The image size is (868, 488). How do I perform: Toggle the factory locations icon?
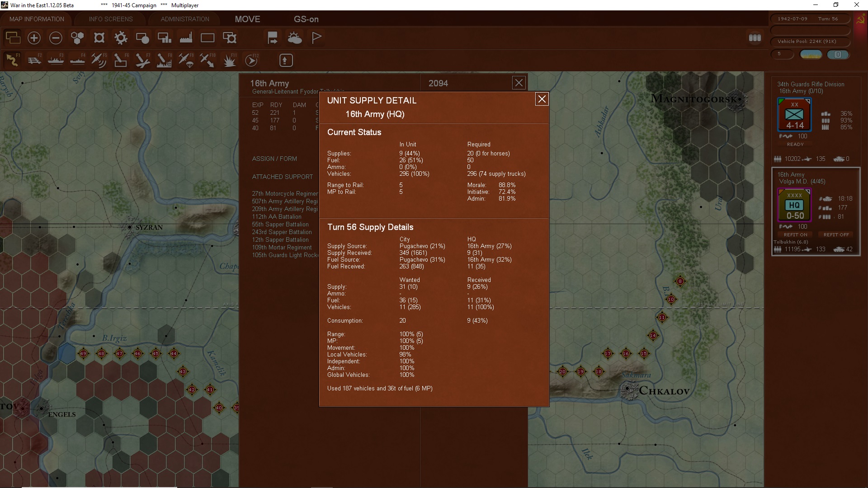pos(186,38)
